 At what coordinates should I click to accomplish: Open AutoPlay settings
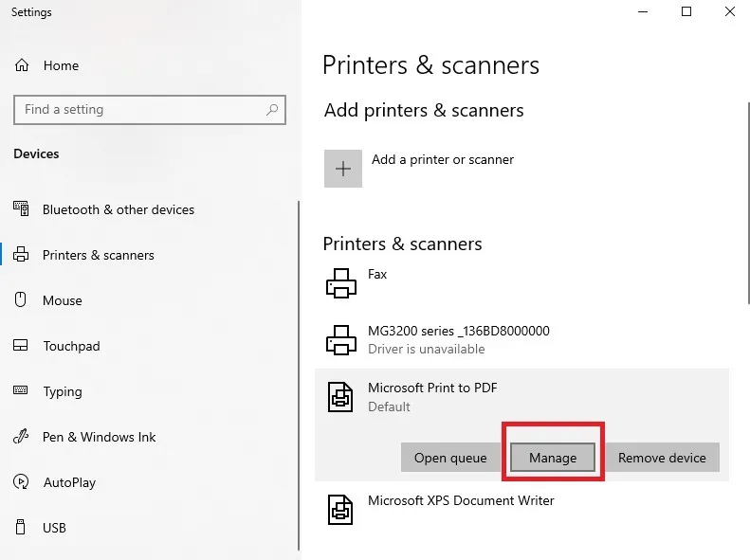[x=69, y=482]
